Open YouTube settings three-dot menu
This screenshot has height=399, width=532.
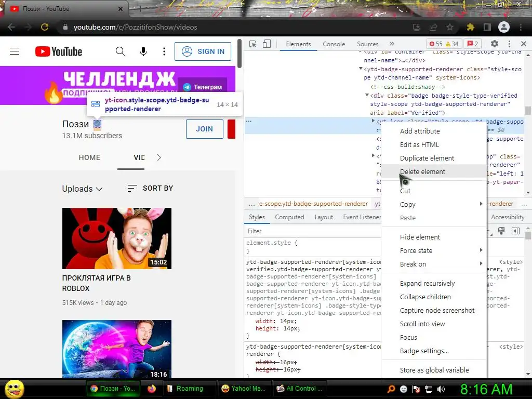pos(164,51)
